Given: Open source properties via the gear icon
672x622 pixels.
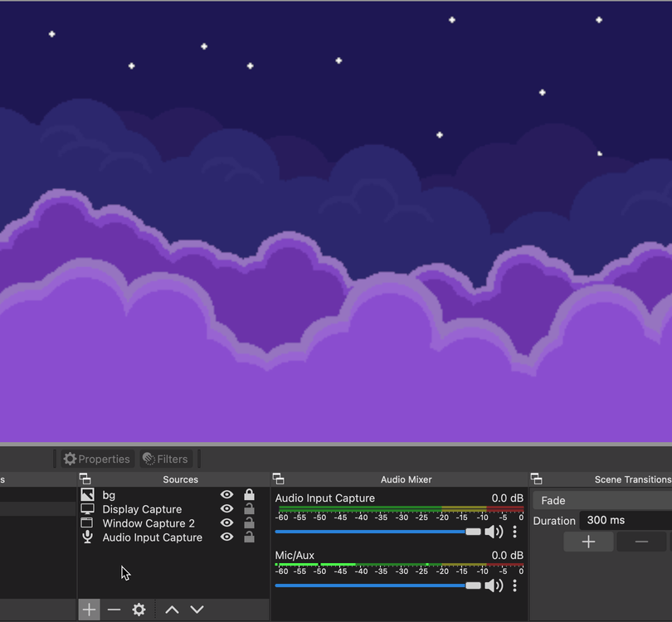Looking at the screenshot, I should coord(139,610).
